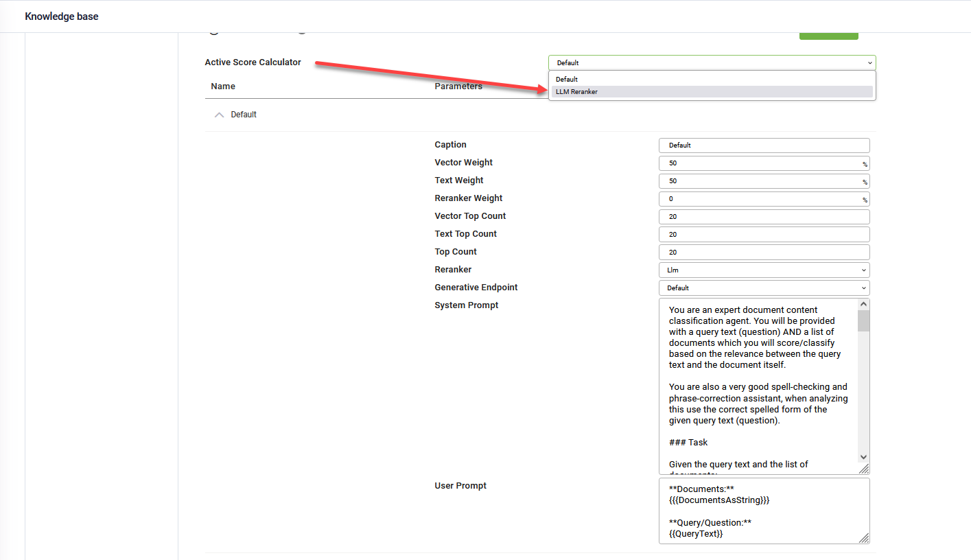This screenshot has width=971, height=560.
Task: Click the 'Generative Endpoint' label
Action: pos(476,288)
